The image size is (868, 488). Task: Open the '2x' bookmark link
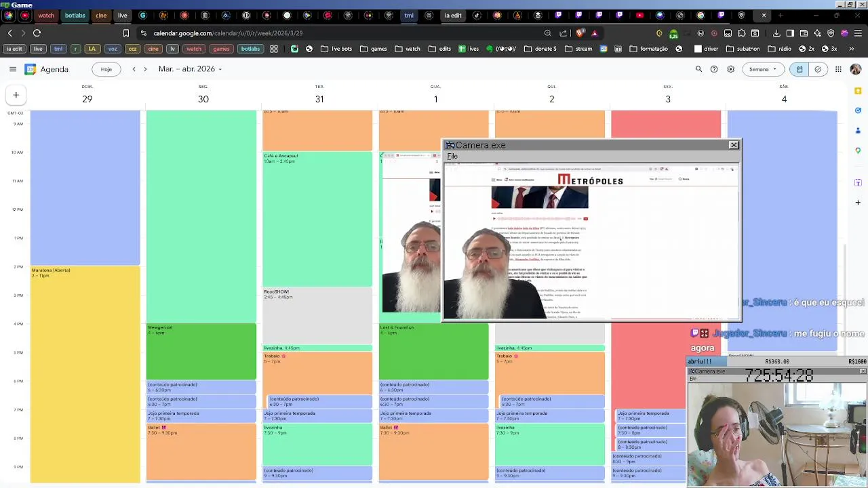point(808,49)
